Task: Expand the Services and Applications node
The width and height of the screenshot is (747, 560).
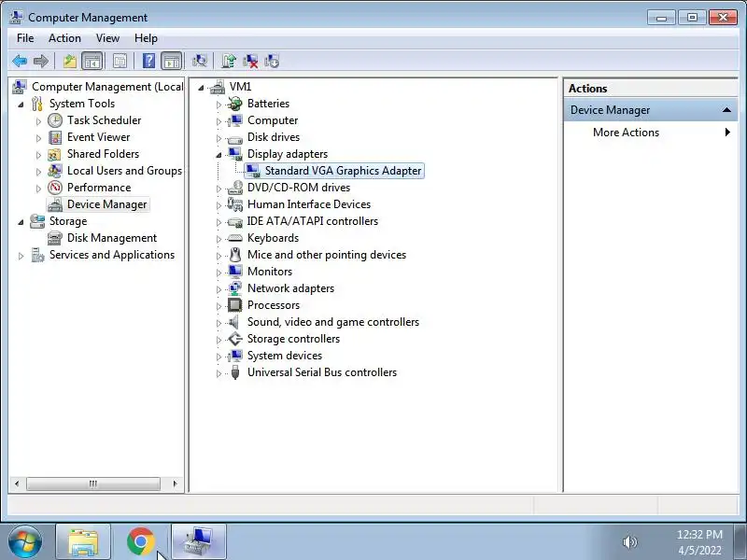Action: point(21,256)
